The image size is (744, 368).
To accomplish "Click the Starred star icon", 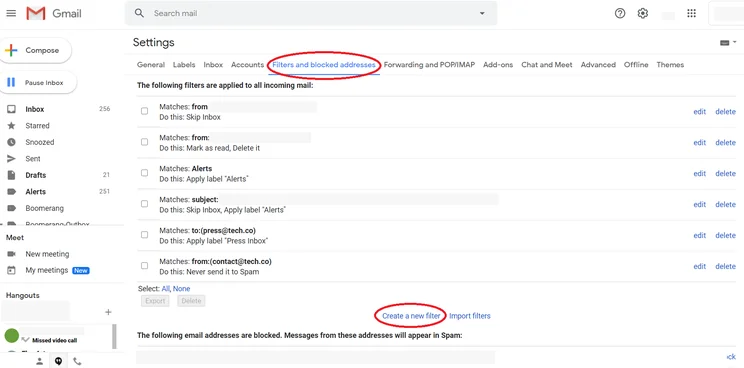I will [11, 126].
